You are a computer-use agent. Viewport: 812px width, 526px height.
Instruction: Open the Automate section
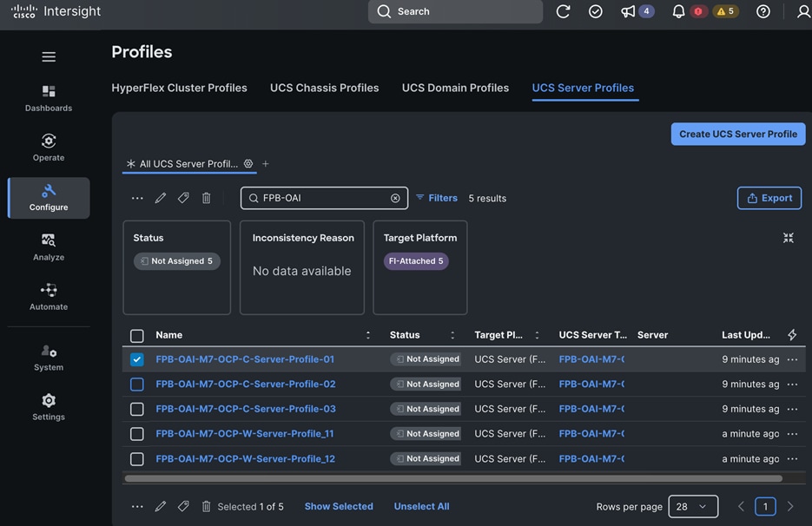pos(49,297)
